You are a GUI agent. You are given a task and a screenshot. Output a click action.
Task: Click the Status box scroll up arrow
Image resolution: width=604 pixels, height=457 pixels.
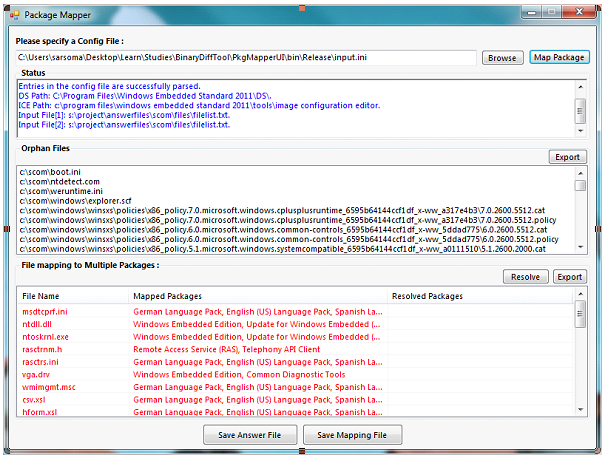point(580,87)
